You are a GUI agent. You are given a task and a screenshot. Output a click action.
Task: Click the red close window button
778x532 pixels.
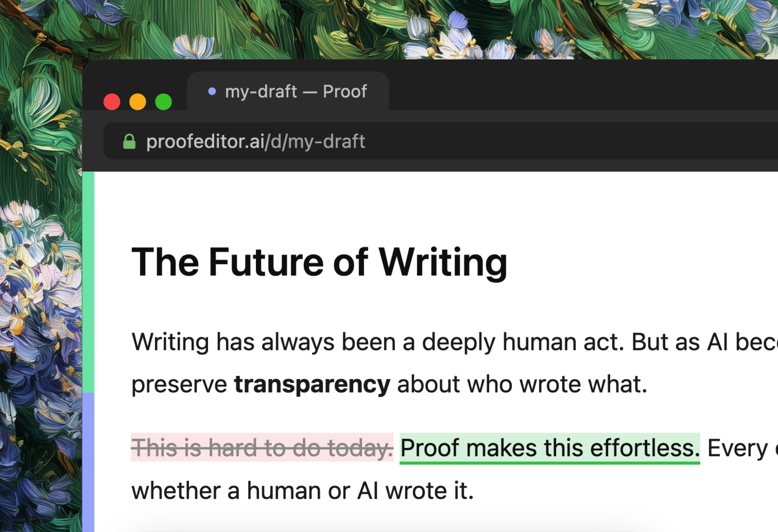112,102
